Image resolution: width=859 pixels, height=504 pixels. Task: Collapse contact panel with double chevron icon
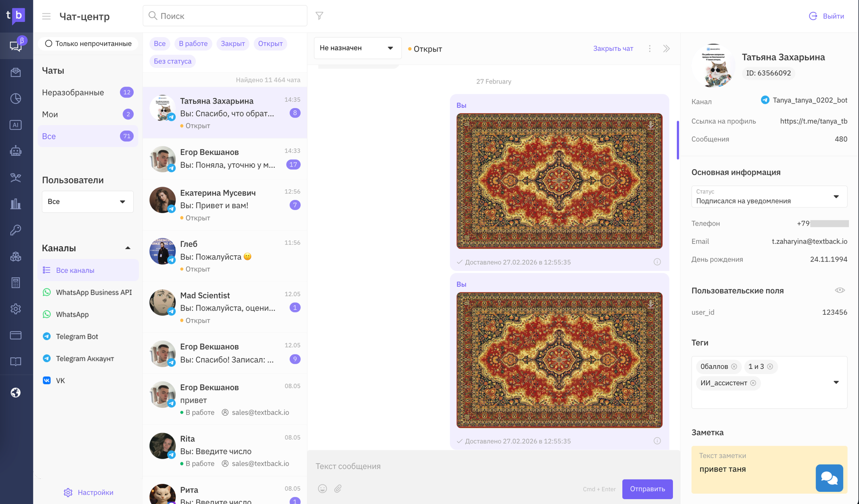[666, 48]
